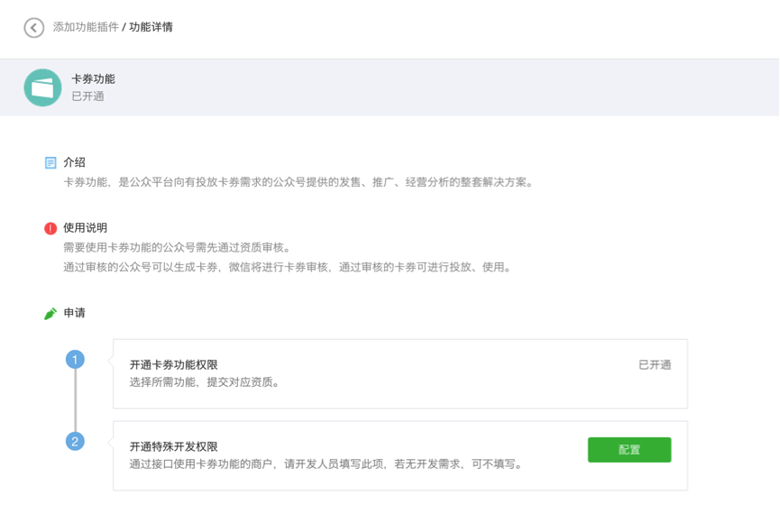Click the 已开通 status under 卡券功能 title
The image size is (780, 532).
click(87, 96)
